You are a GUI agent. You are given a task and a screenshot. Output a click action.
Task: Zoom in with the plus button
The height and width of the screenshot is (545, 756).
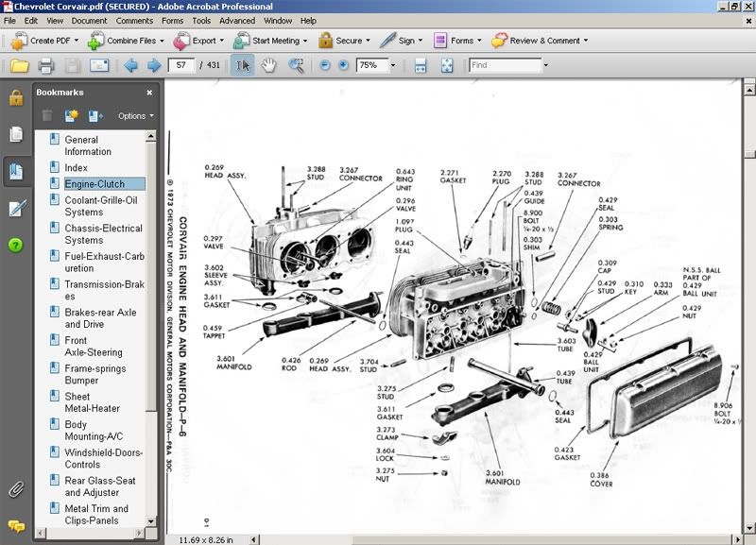tap(343, 65)
